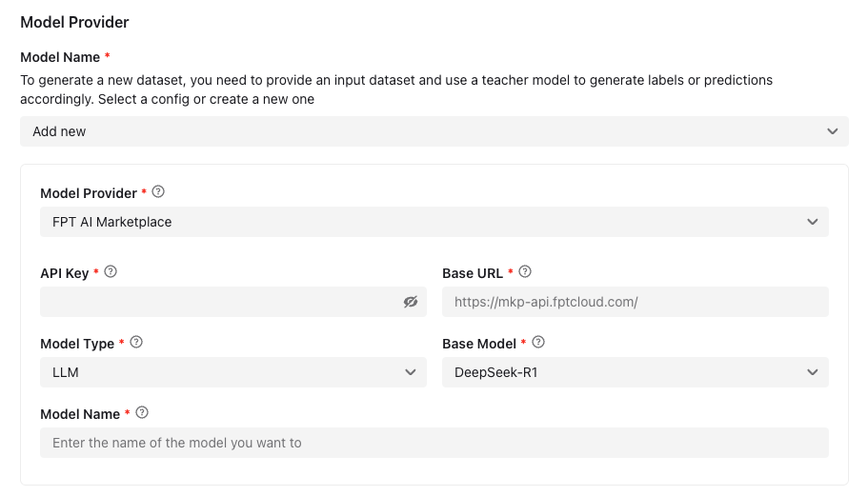
Task: Open the LLM model type dropdown
Action: [232, 372]
